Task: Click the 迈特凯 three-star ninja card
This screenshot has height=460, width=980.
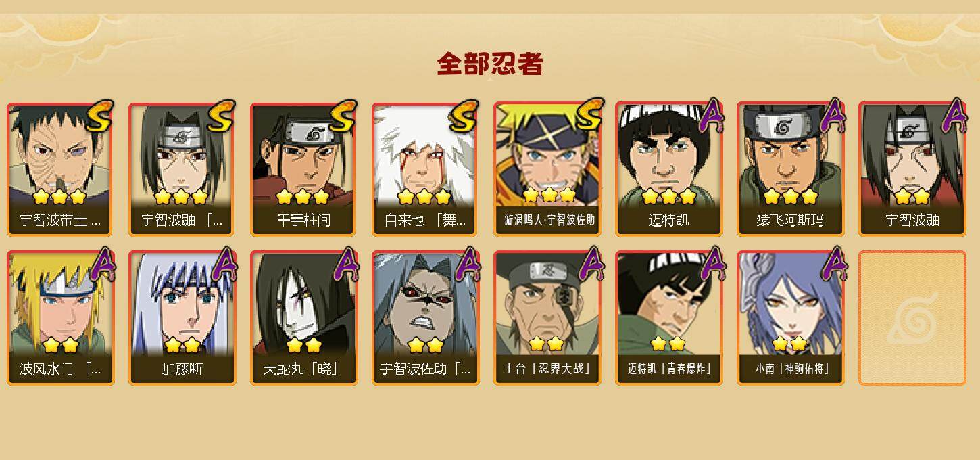Action: tap(669, 169)
